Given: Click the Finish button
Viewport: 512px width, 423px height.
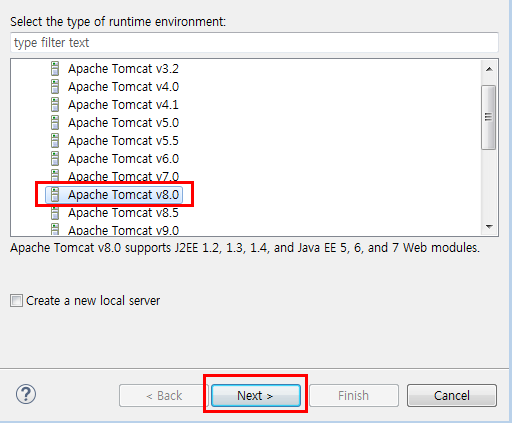Looking at the screenshot, I should pyautogui.click(x=354, y=395).
